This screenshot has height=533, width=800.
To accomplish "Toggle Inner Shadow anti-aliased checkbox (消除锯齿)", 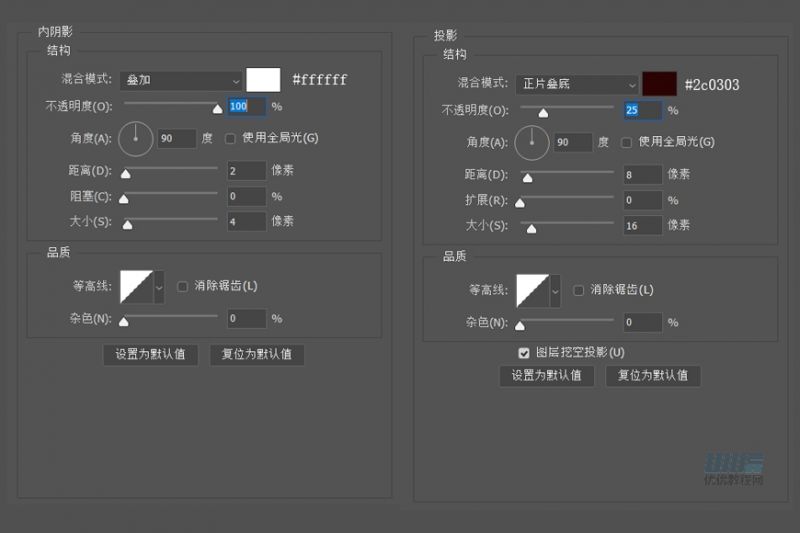I will point(183,286).
